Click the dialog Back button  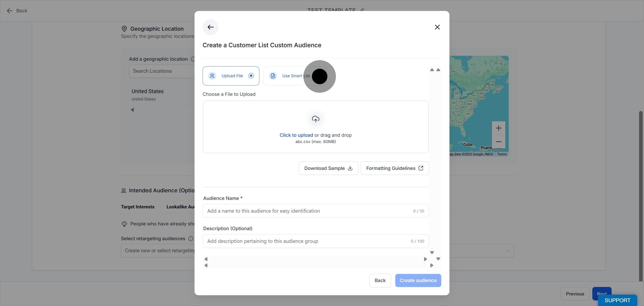click(380, 280)
